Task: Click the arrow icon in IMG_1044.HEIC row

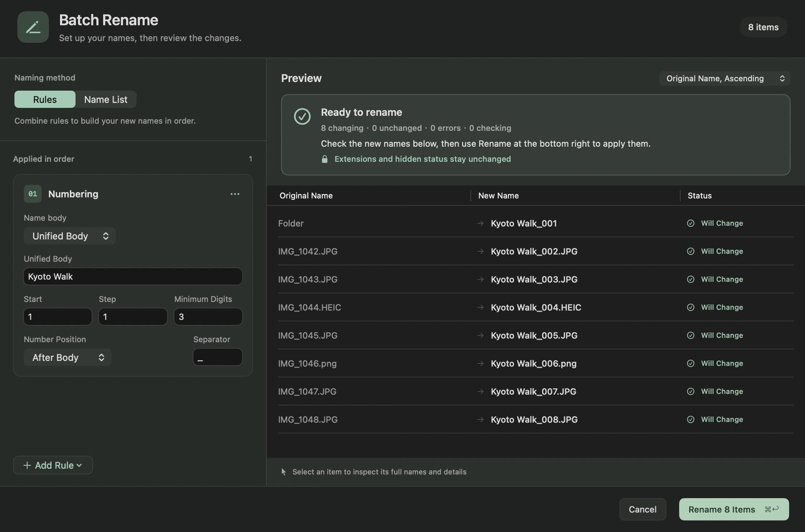Action: 480,307
